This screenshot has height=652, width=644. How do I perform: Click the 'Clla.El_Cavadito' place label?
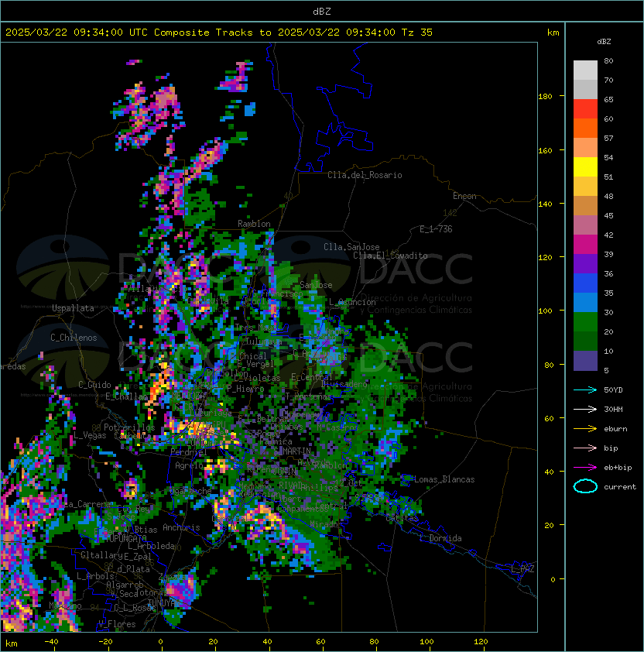(x=390, y=256)
